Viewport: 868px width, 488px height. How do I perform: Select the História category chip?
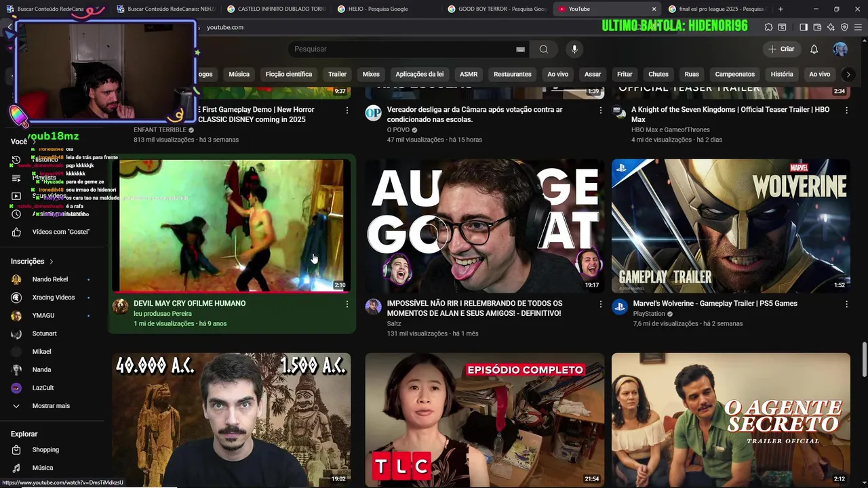782,75
